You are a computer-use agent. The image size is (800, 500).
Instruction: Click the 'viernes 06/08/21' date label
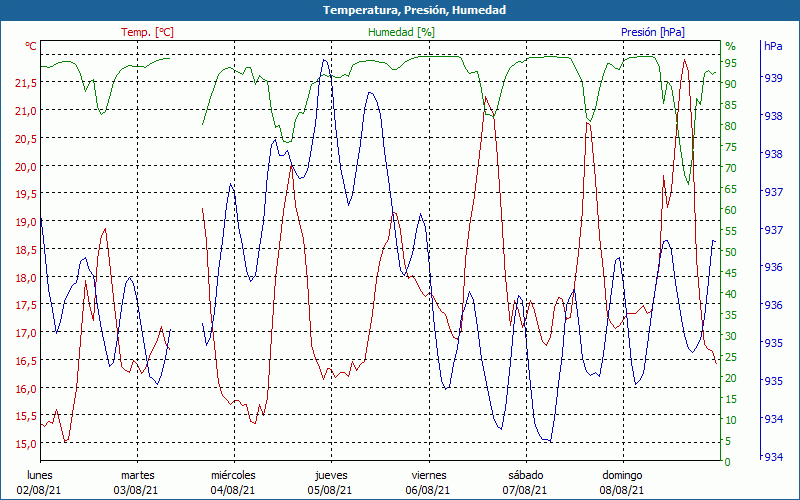428,483
